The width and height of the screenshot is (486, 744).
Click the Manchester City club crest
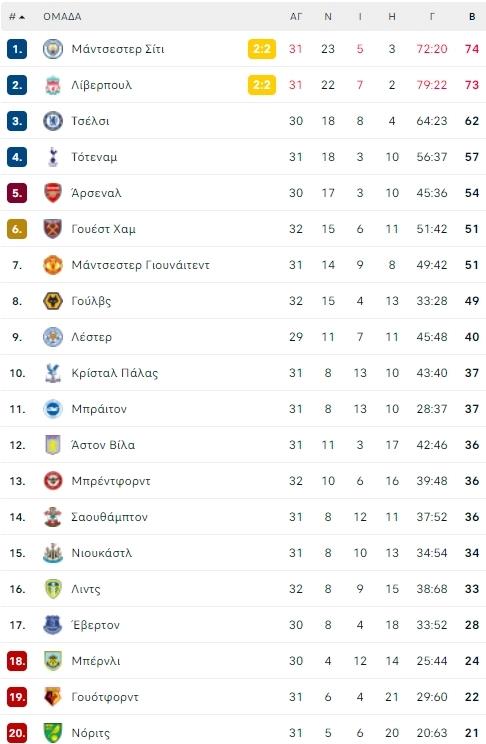click(53, 49)
